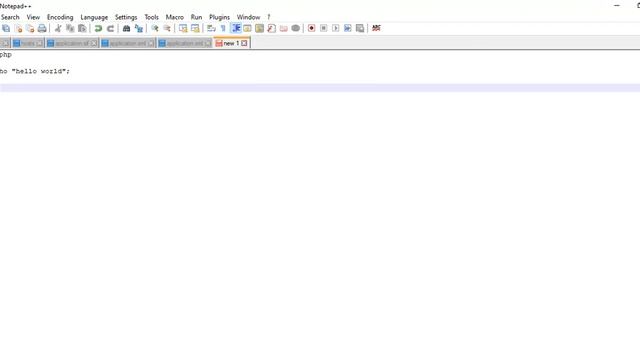The width and height of the screenshot is (640, 360).
Task: Click the Zoom Out toolbar icon
Action: (x=167, y=28)
